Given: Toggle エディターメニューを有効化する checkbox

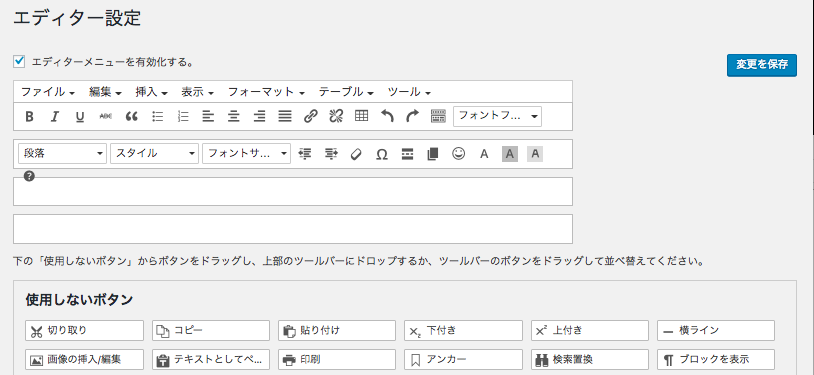Looking at the screenshot, I should [x=19, y=62].
